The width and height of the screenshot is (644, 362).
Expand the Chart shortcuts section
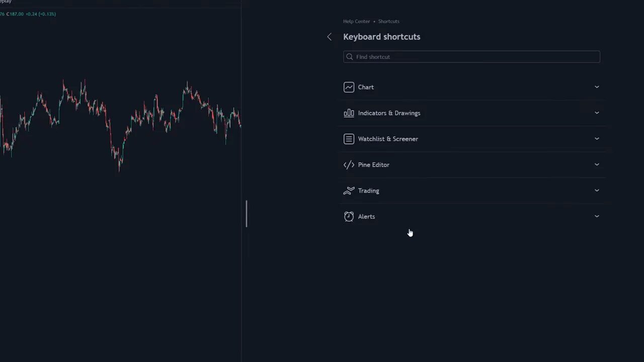(x=597, y=87)
